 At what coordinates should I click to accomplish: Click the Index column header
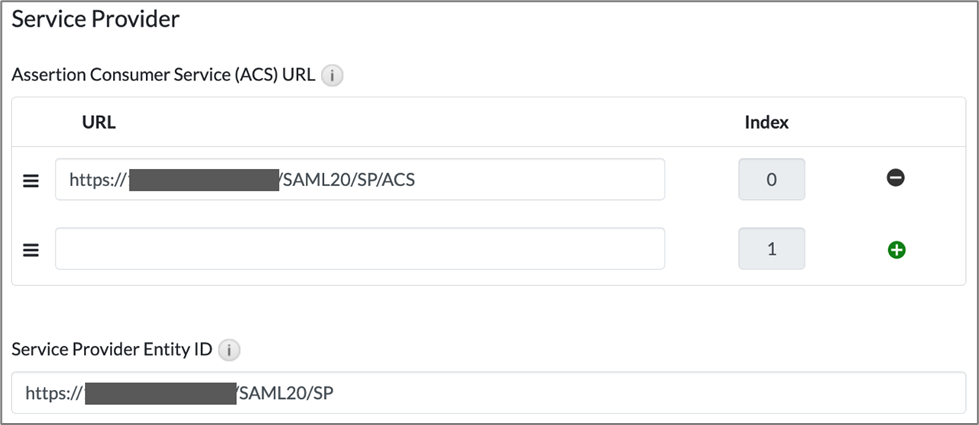coord(767,123)
